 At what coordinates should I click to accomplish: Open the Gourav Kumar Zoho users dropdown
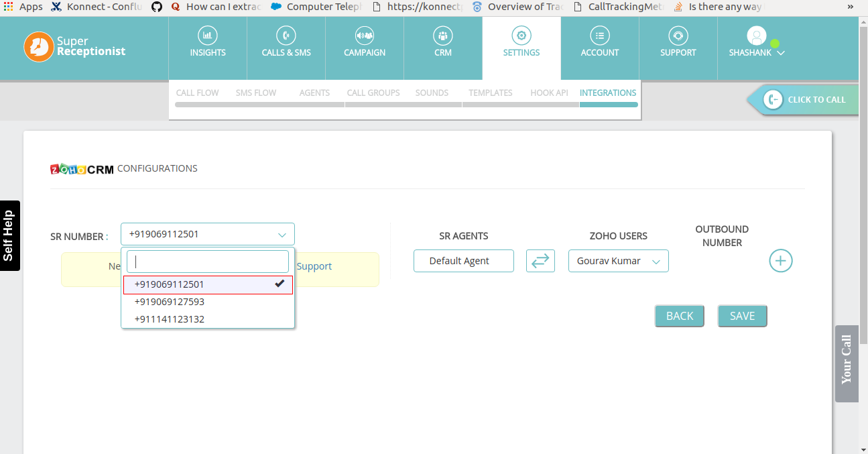coord(619,261)
